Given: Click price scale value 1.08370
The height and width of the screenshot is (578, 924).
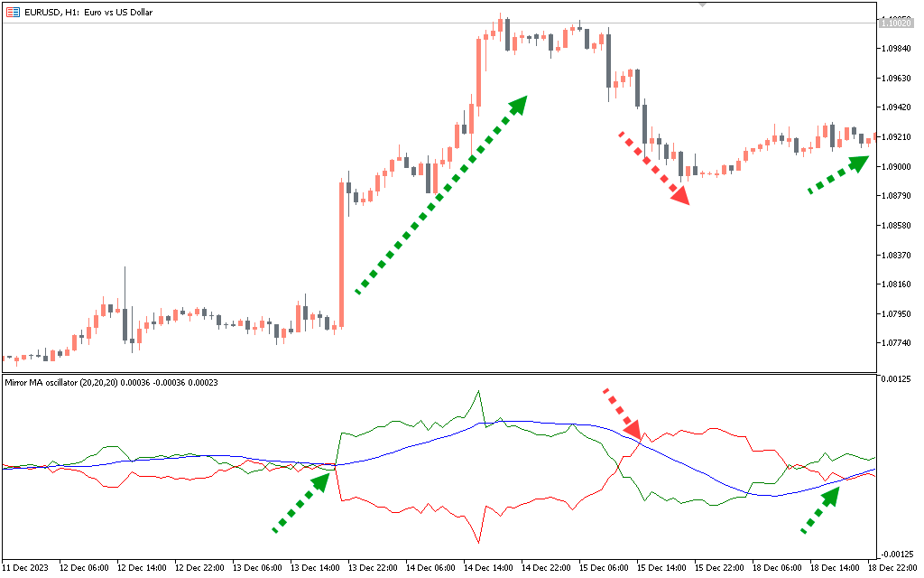Looking at the screenshot, I should [896, 255].
